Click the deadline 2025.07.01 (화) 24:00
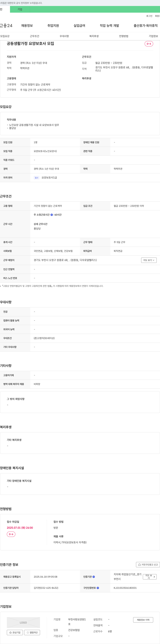Screen dimensions: 160x644 click(x=20, y=528)
